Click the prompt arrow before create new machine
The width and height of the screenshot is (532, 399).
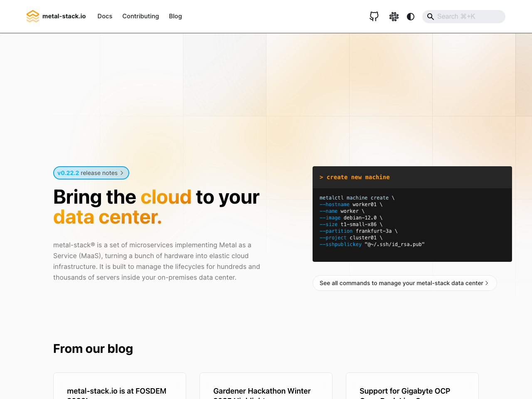point(321,177)
